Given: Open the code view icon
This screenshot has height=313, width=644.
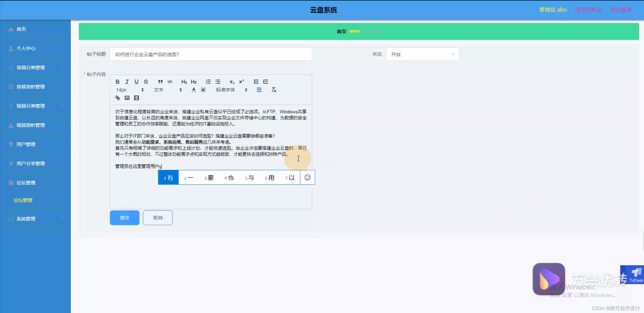Looking at the screenshot, I should click(x=170, y=82).
